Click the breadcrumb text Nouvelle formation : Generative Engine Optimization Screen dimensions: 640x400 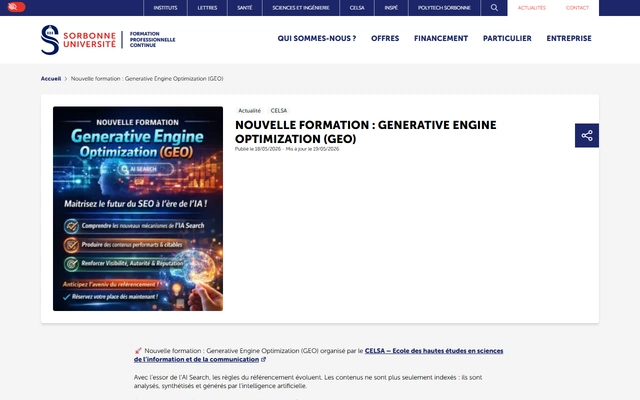click(147, 79)
